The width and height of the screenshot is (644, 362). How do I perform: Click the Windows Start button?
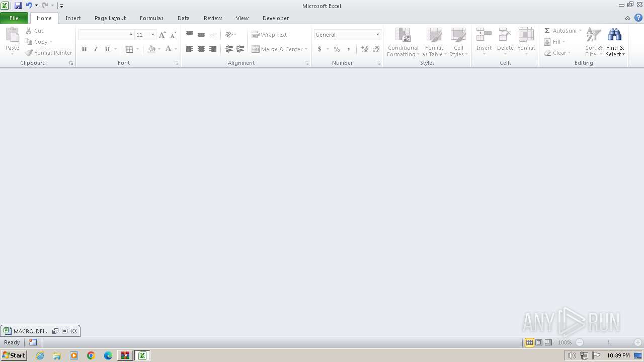click(x=14, y=355)
